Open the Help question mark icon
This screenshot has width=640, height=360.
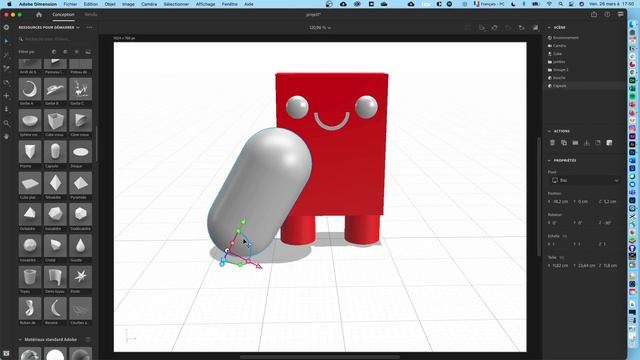pos(607,15)
